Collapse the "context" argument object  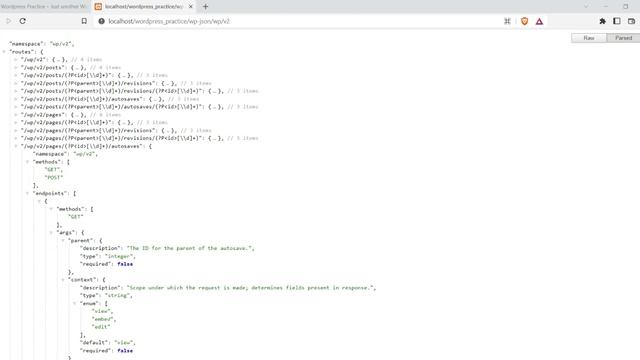[63, 280]
